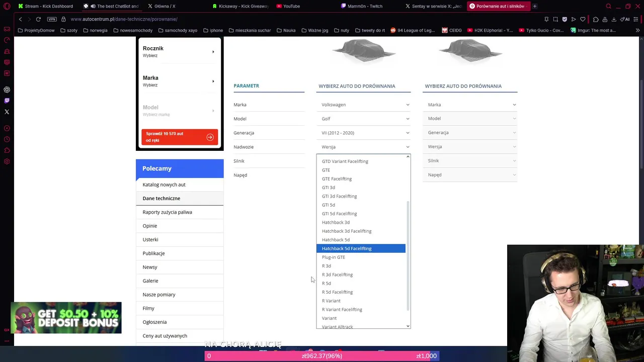Go back to the previous page
This screenshot has width=644, height=362.
click(x=20, y=19)
